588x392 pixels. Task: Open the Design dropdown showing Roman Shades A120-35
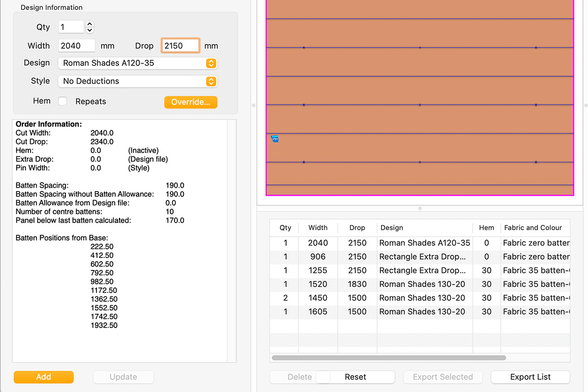137,63
